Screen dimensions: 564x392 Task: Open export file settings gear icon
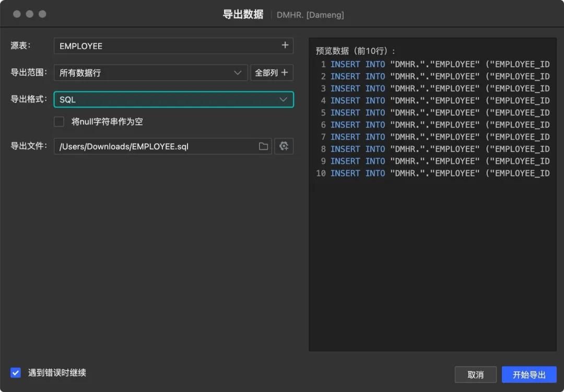pyautogui.click(x=284, y=146)
